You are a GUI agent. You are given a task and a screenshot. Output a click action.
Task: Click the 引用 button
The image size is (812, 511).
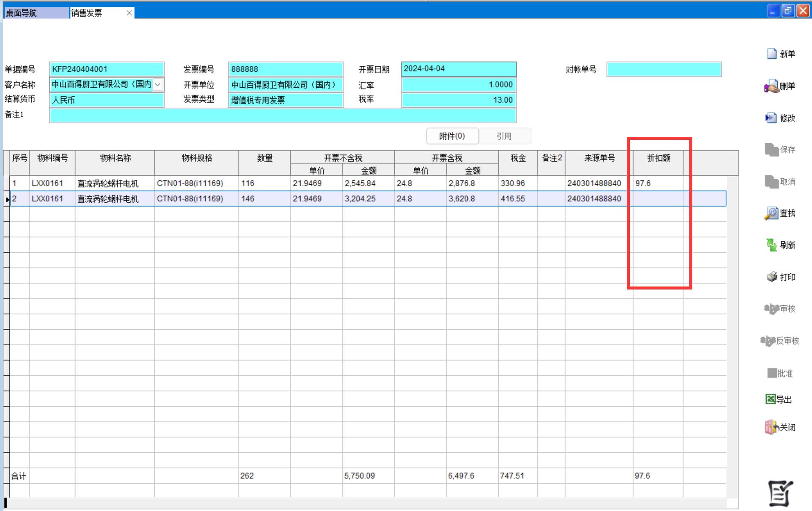[505, 136]
